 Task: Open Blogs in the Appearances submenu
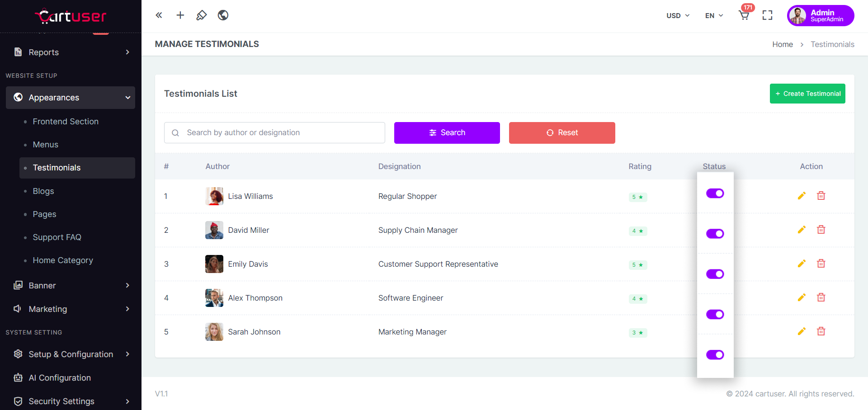coord(43,191)
